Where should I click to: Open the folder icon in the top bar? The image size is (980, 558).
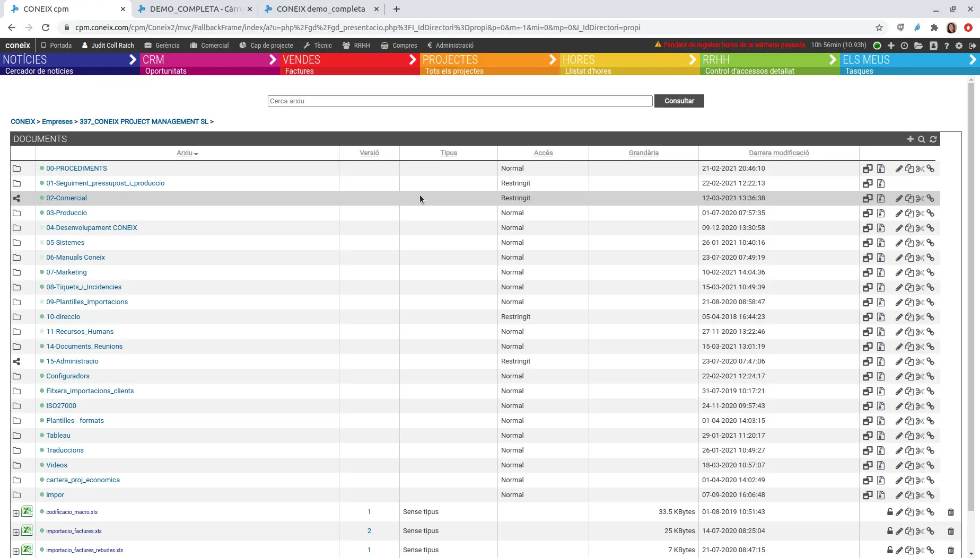918,46
